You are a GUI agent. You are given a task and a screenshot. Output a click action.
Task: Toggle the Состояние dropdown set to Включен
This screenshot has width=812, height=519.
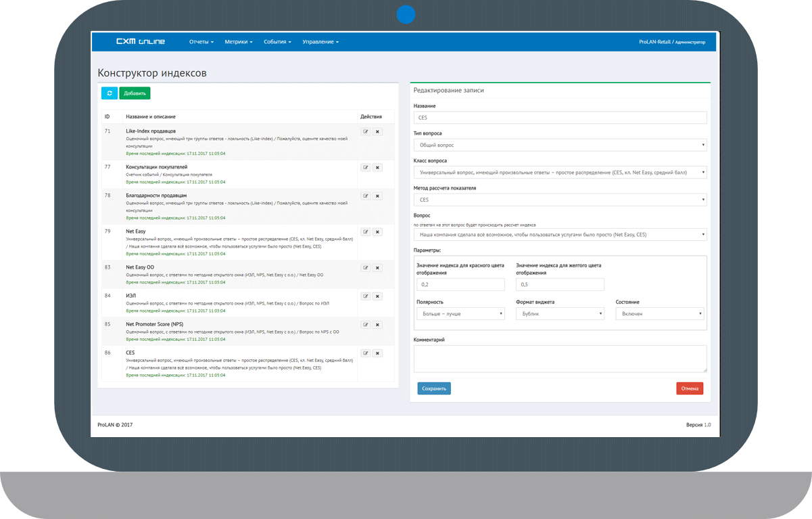[659, 314]
